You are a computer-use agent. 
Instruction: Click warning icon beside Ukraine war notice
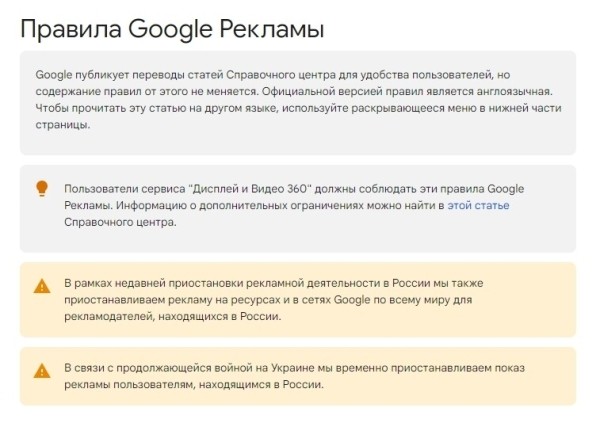(x=42, y=370)
